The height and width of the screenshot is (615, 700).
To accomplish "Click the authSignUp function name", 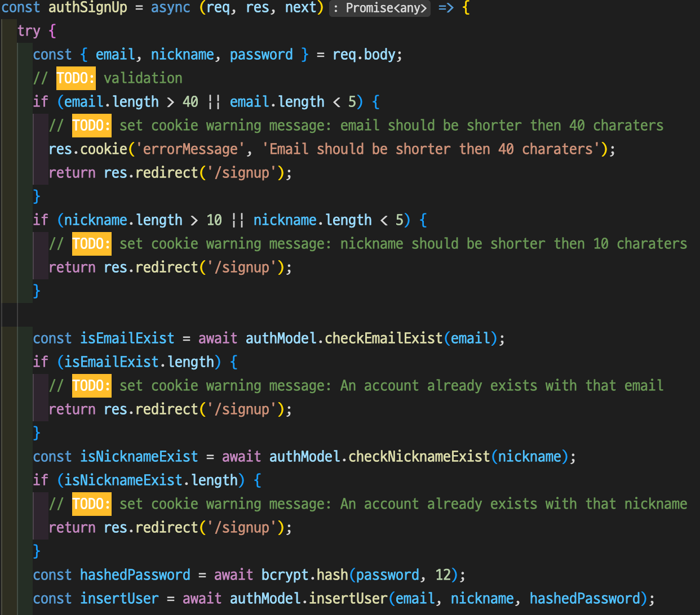I will click(88, 8).
